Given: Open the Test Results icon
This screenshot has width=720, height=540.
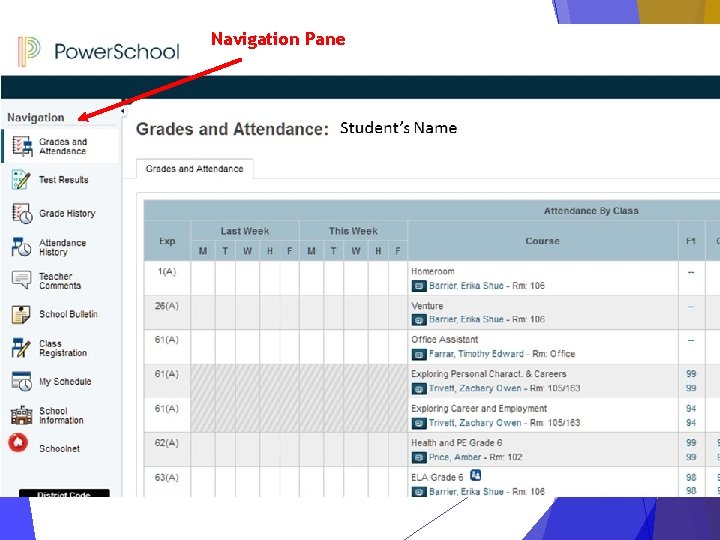Looking at the screenshot, I should click(21, 180).
